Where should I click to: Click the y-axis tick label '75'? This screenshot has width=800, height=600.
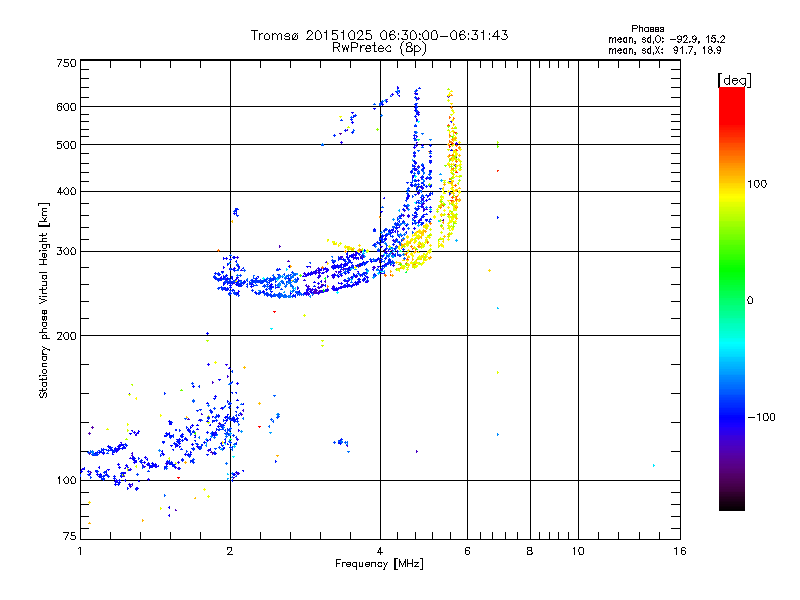(x=70, y=536)
